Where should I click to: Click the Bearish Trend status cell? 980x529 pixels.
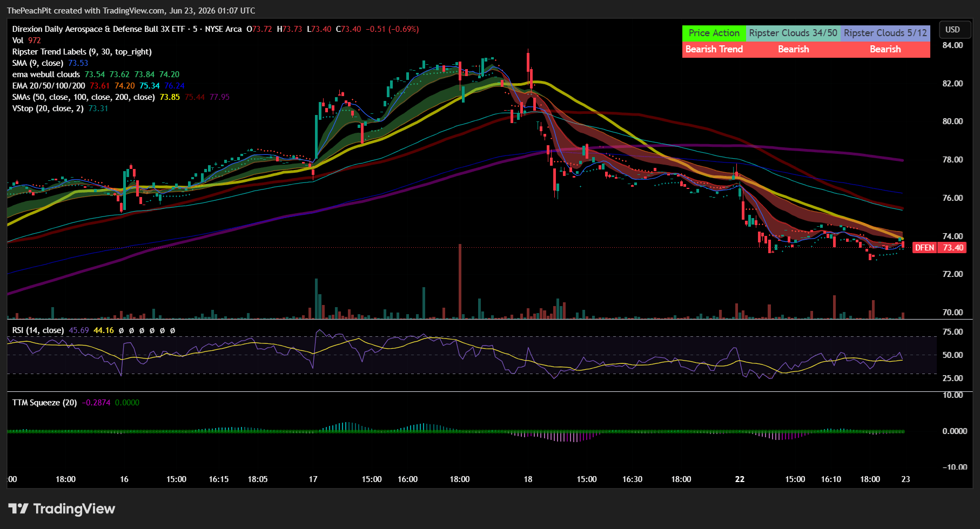pyautogui.click(x=714, y=49)
